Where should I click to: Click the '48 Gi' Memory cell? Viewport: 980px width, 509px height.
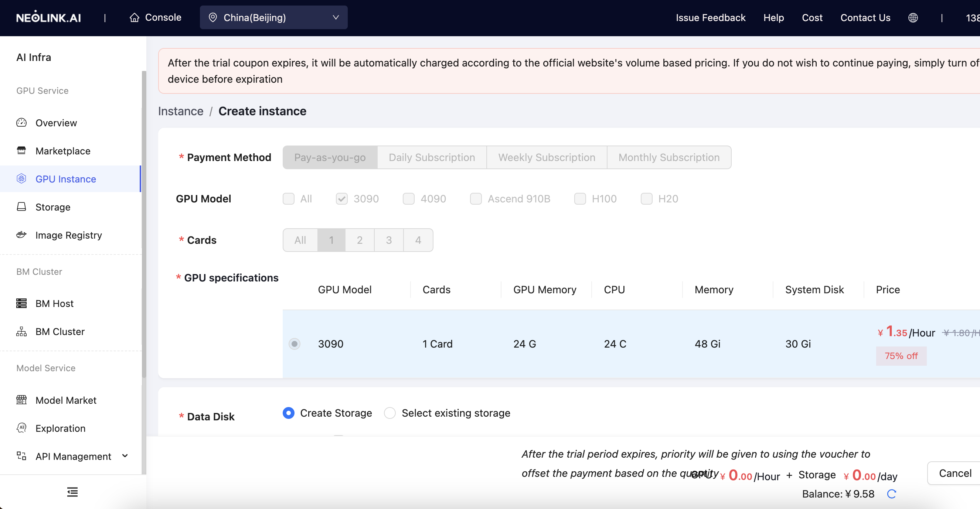tap(708, 344)
